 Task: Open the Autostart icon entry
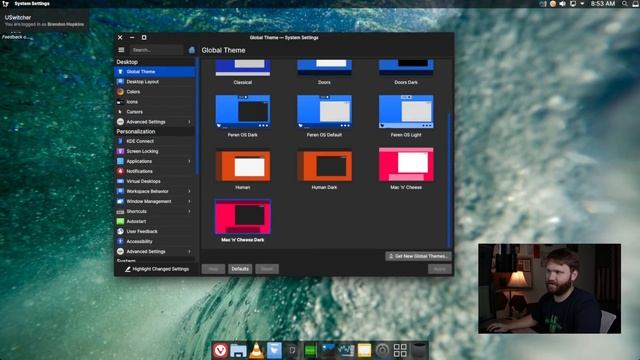pyautogui.click(x=120, y=221)
